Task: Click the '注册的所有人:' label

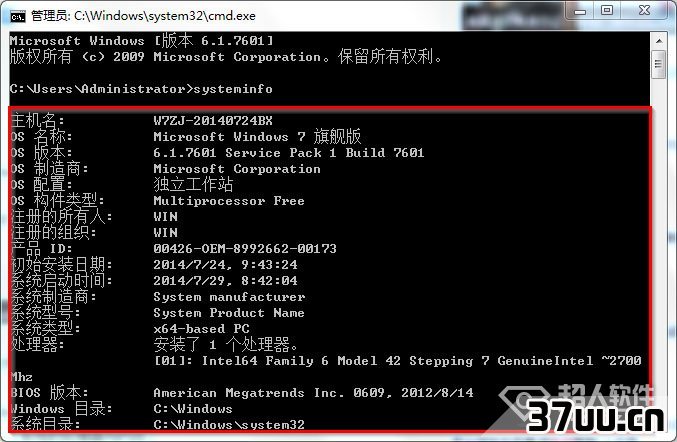Action: point(61,217)
